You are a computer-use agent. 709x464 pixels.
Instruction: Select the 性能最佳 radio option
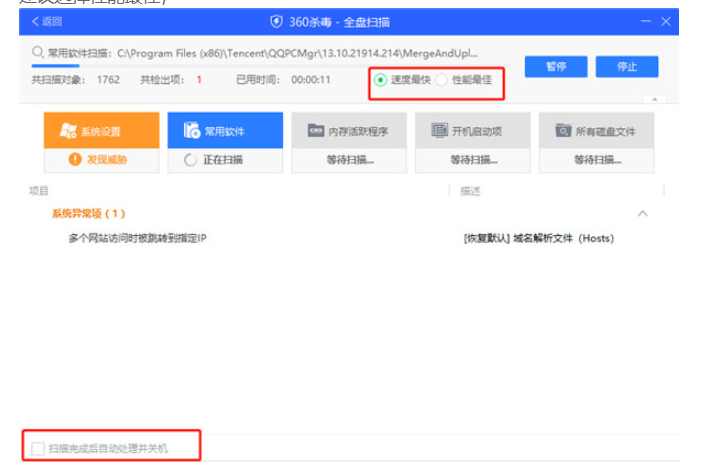tap(443, 79)
